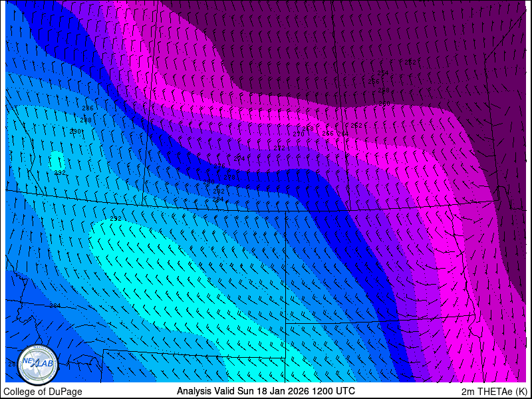Select the 270 contour label
Viewport: 532px width, 399px height.
coord(299,134)
